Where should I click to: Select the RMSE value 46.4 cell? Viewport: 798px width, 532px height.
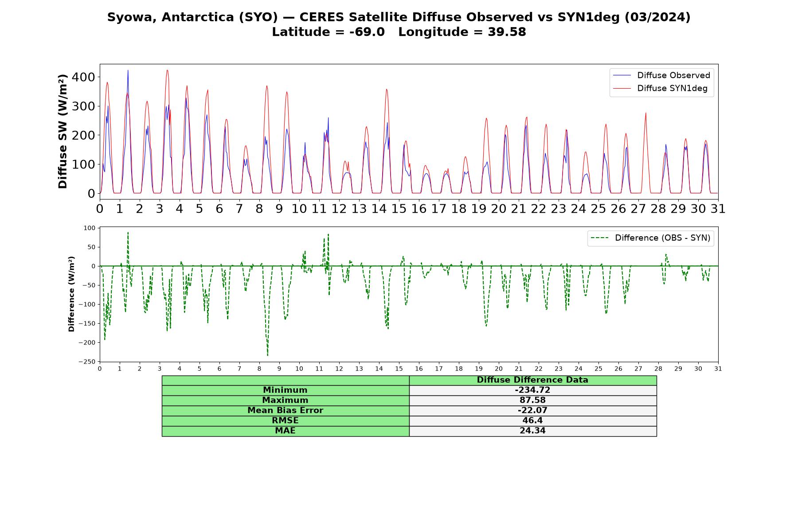point(532,421)
